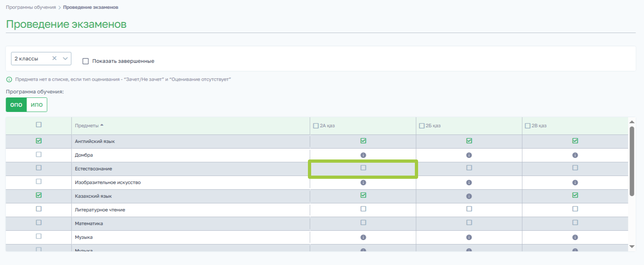Check the Домбра row checkbox
This screenshot has height=265, width=644.
[39, 154]
